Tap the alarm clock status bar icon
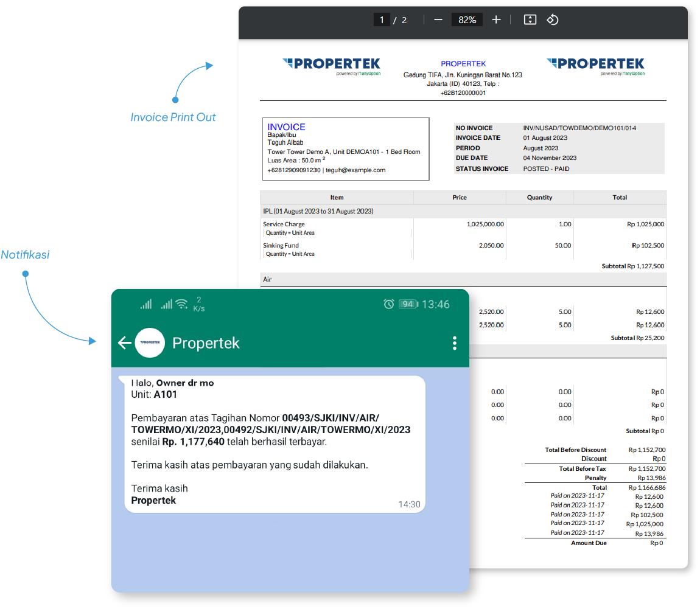The image size is (700, 612). pos(389,304)
